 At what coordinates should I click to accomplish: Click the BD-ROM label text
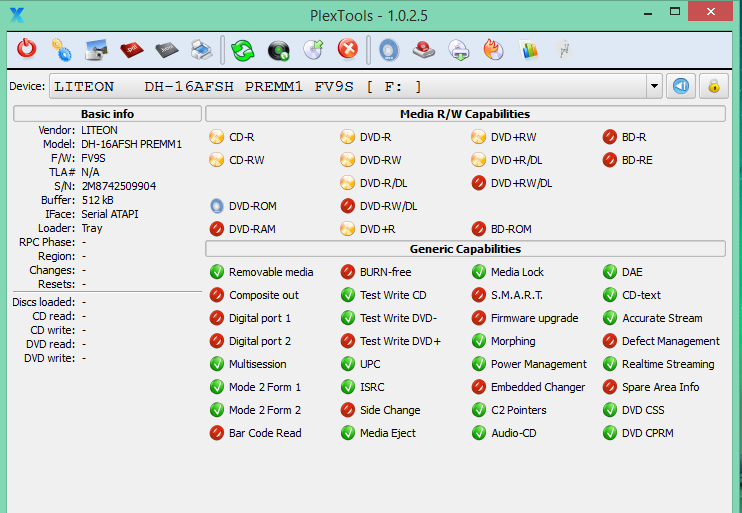(511, 229)
